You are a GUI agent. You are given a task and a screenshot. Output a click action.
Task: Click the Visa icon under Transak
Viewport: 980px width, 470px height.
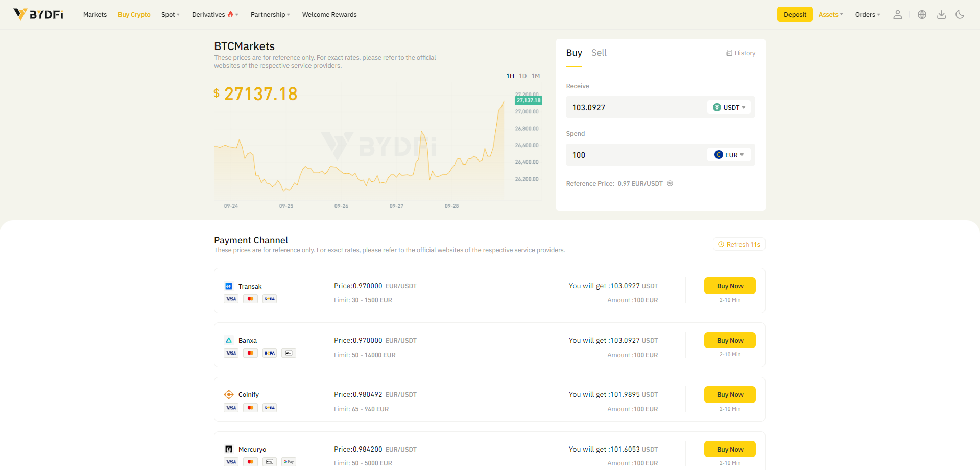pos(231,299)
